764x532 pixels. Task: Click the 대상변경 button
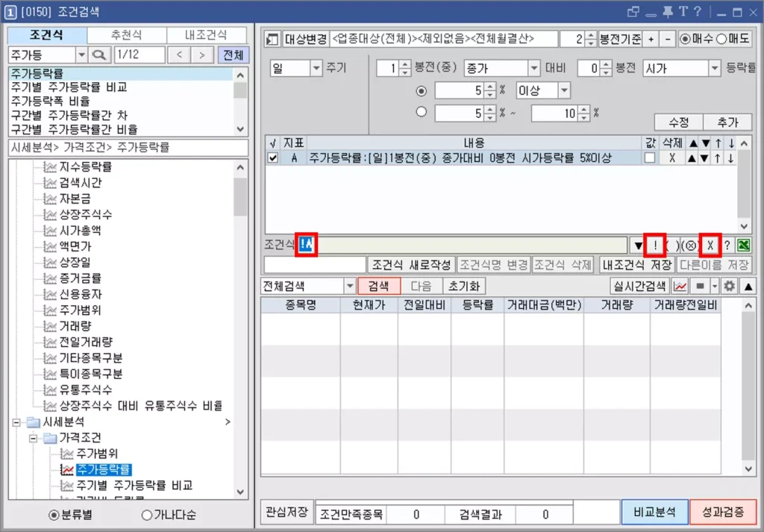pos(305,39)
